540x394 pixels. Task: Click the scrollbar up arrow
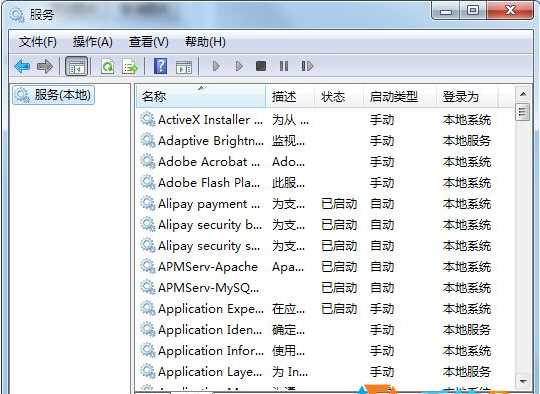point(523,94)
